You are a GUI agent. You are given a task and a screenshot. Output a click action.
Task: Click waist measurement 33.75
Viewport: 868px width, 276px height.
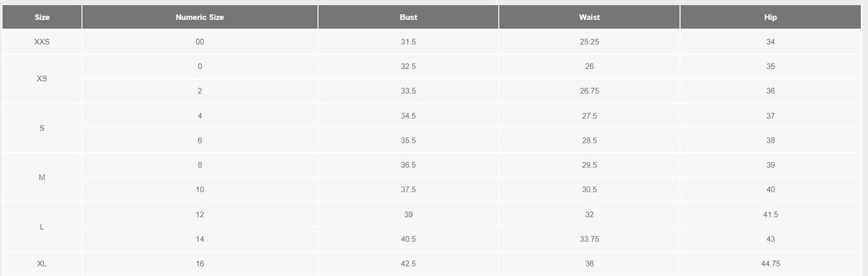click(589, 239)
